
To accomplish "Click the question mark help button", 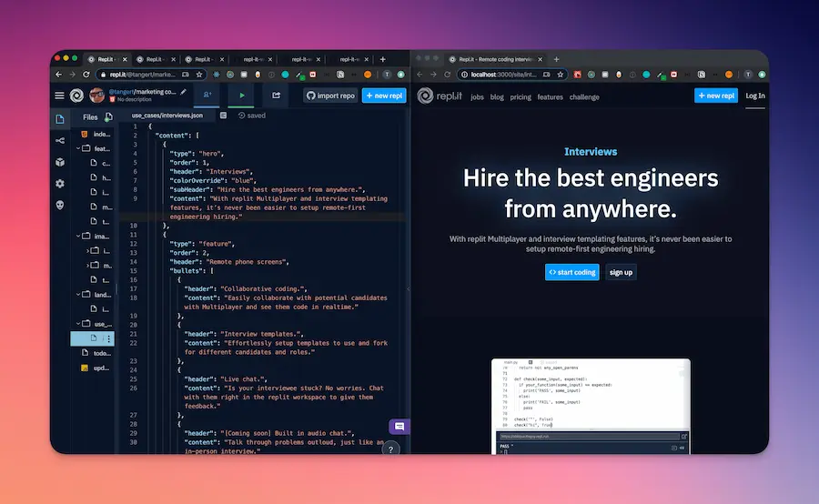I will (x=390, y=449).
